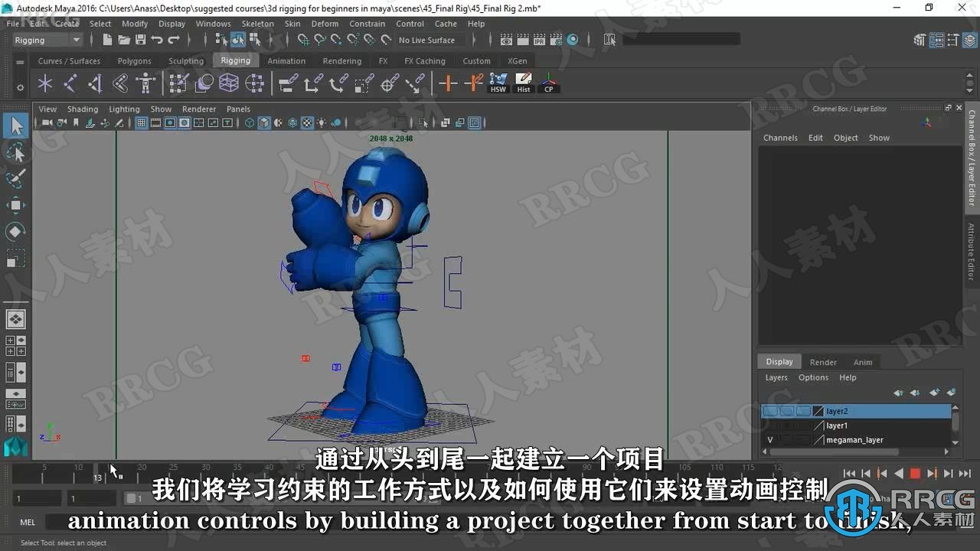Switch to the Animation shelf tab
980x551 pixels.
pos(286,60)
